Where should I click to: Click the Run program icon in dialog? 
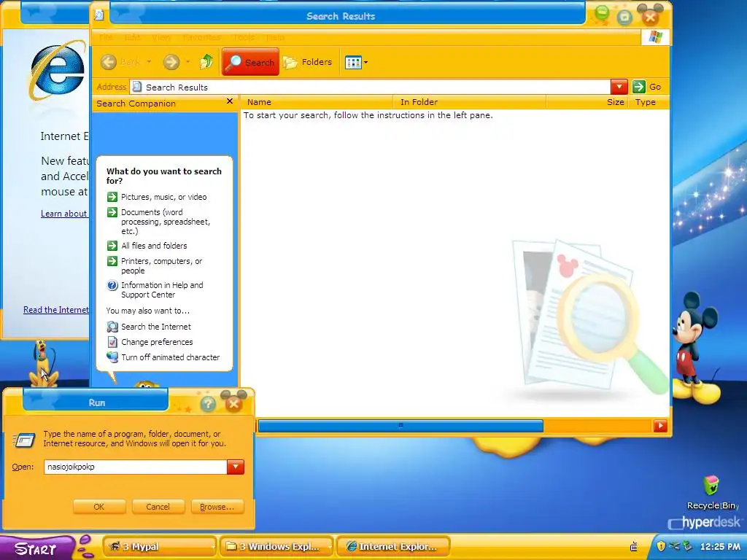click(x=24, y=440)
